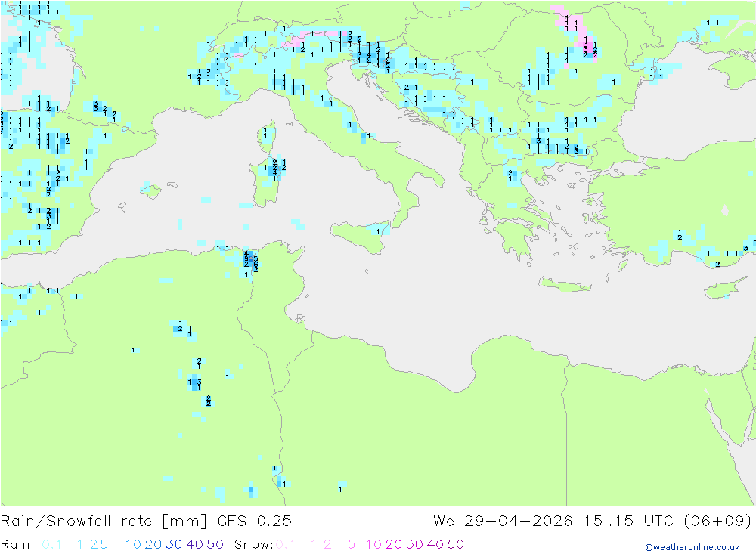Click the Snow legend value 50

click(456, 544)
